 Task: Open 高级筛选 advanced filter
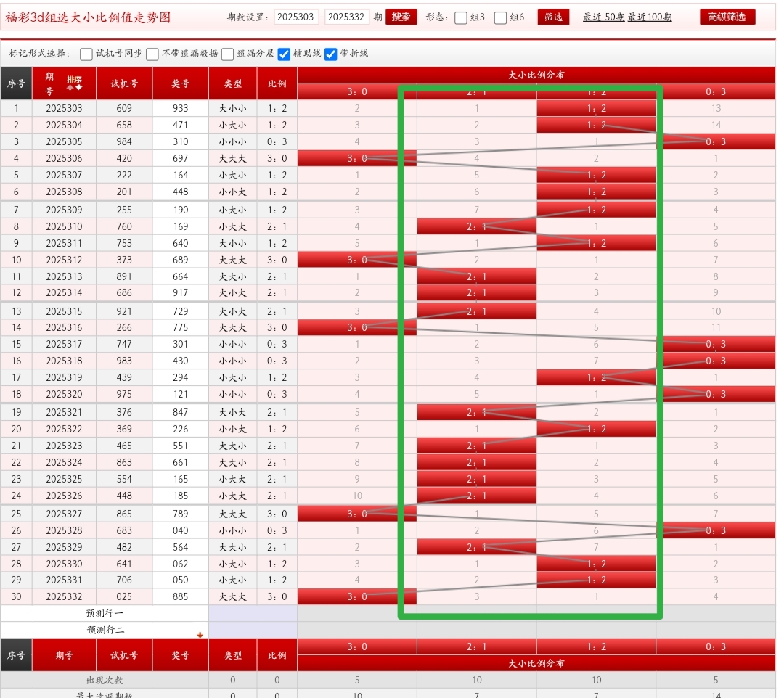coord(727,17)
